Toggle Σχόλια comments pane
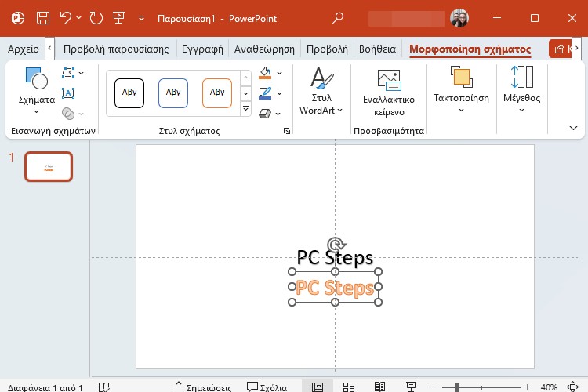The image size is (588, 392). point(267,387)
